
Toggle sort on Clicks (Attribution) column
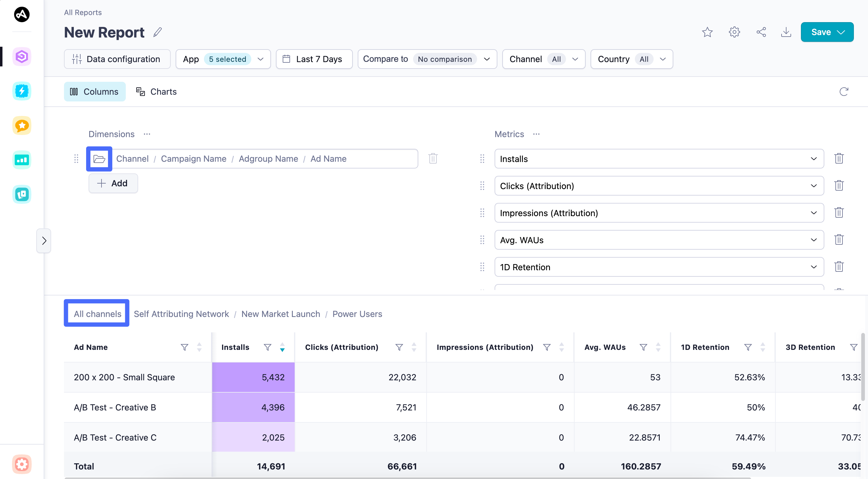click(414, 347)
